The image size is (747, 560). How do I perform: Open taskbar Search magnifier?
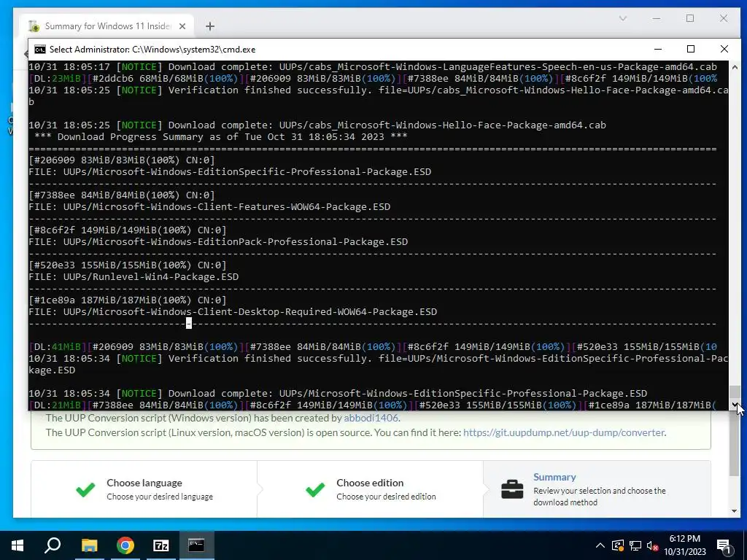tap(53, 545)
